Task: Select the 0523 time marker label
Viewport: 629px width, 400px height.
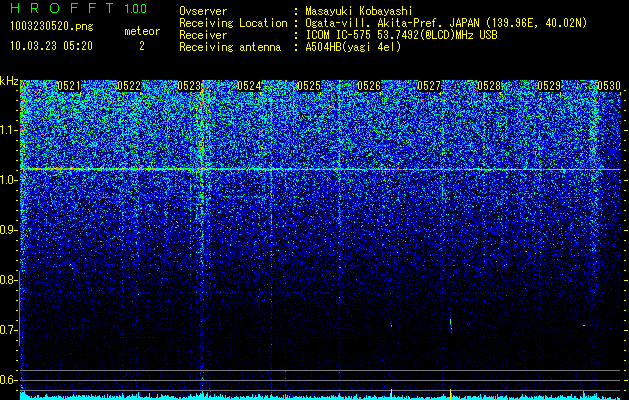Action: coord(189,86)
